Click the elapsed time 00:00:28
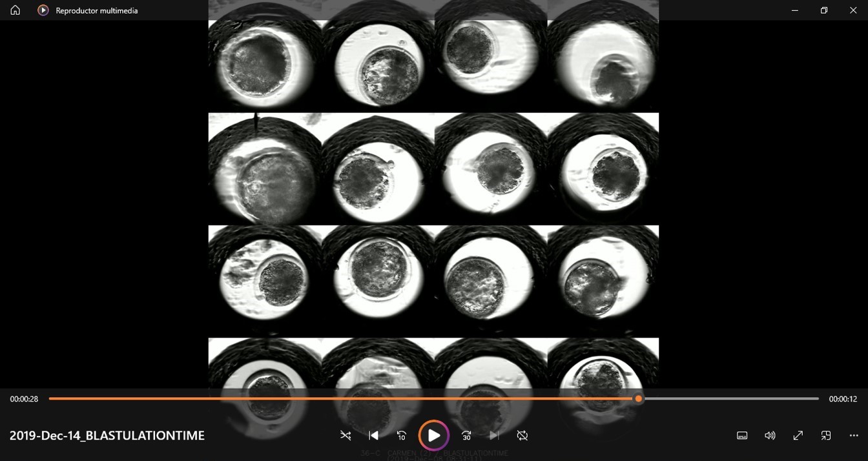Image resolution: width=868 pixels, height=461 pixels. [x=24, y=399]
